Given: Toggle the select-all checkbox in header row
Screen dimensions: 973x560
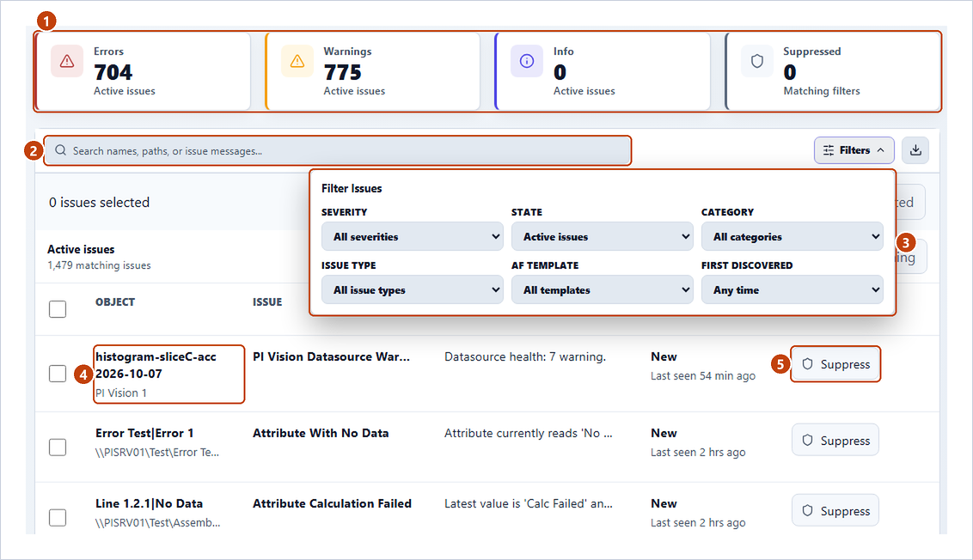Looking at the screenshot, I should (x=58, y=309).
